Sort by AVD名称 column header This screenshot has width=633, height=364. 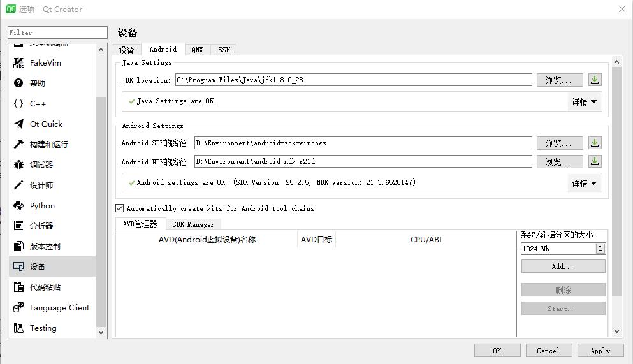coord(207,239)
